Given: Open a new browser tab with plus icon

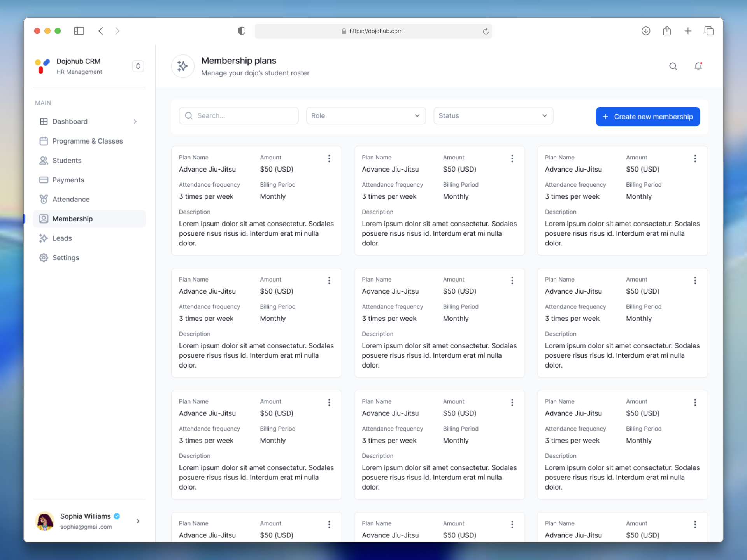Looking at the screenshot, I should (688, 31).
